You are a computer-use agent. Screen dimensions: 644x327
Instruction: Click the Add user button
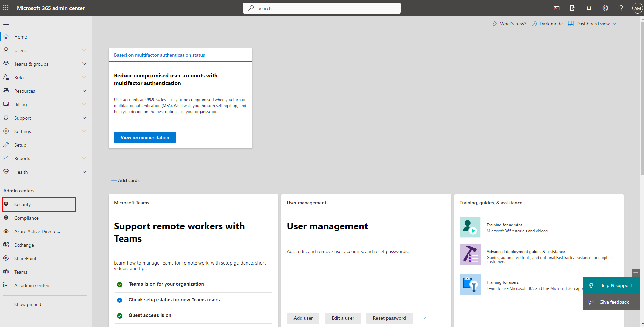coord(303,318)
